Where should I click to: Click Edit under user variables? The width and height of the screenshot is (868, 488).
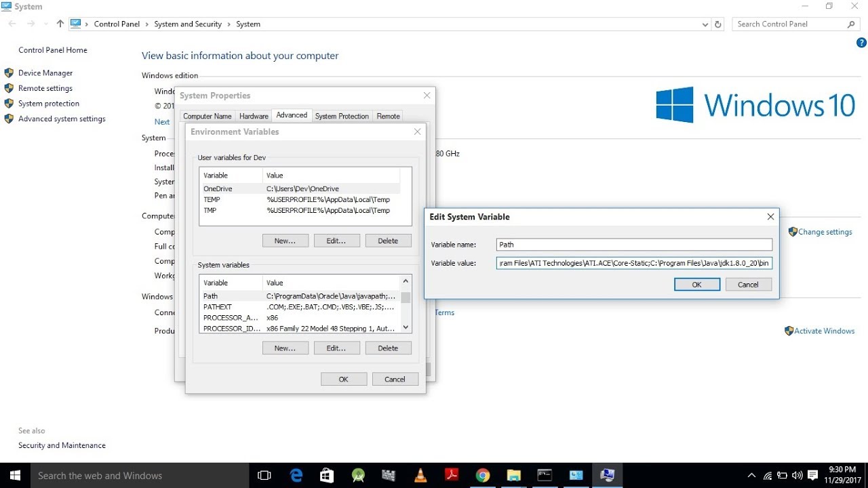[x=337, y=241]
